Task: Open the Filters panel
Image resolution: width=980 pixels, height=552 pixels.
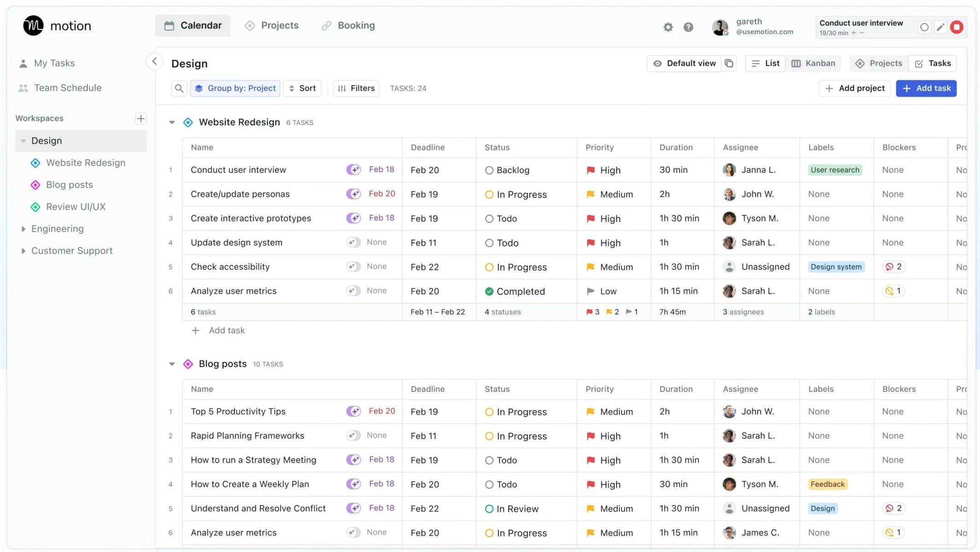Action: click(356, 88)
